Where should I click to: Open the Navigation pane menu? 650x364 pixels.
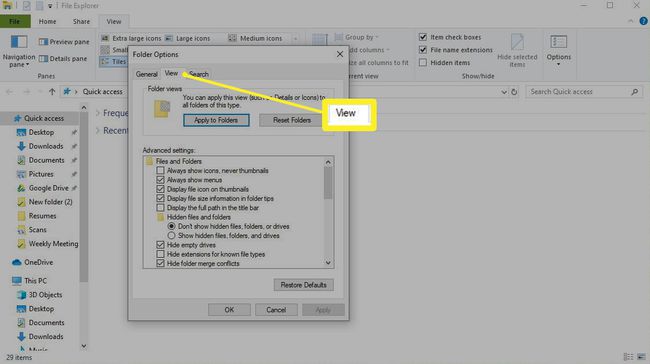[x=19, y=52]
